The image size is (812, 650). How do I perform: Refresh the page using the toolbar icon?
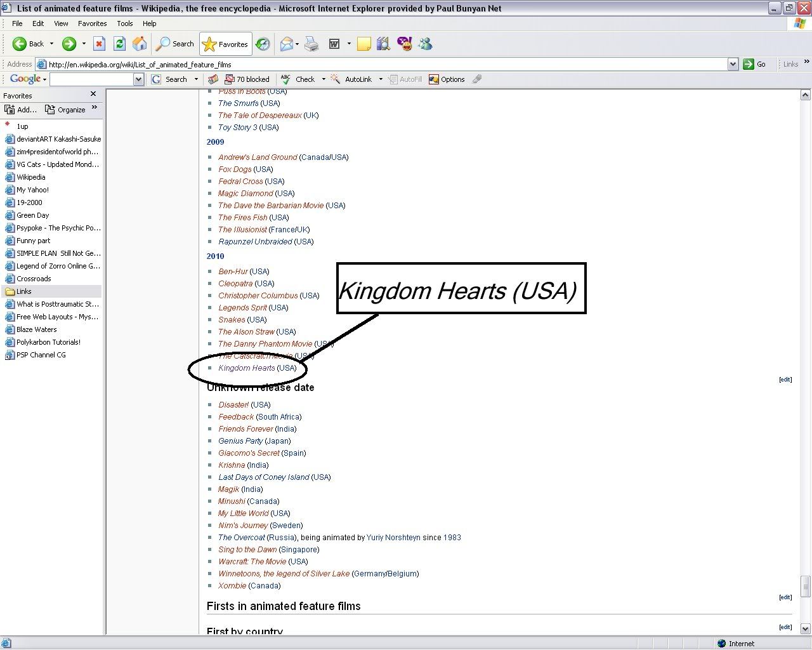119,44
